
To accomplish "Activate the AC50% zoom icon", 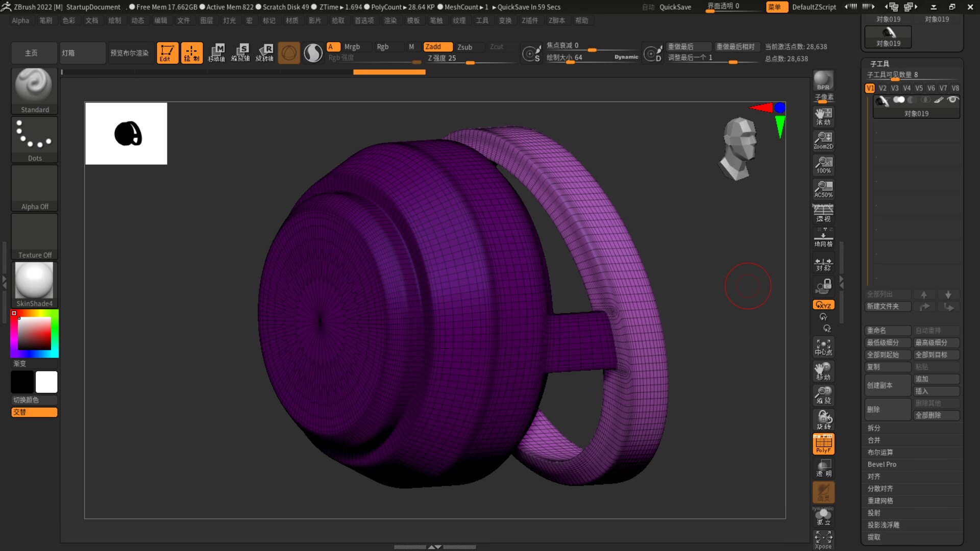I will (x=823, y=189).
